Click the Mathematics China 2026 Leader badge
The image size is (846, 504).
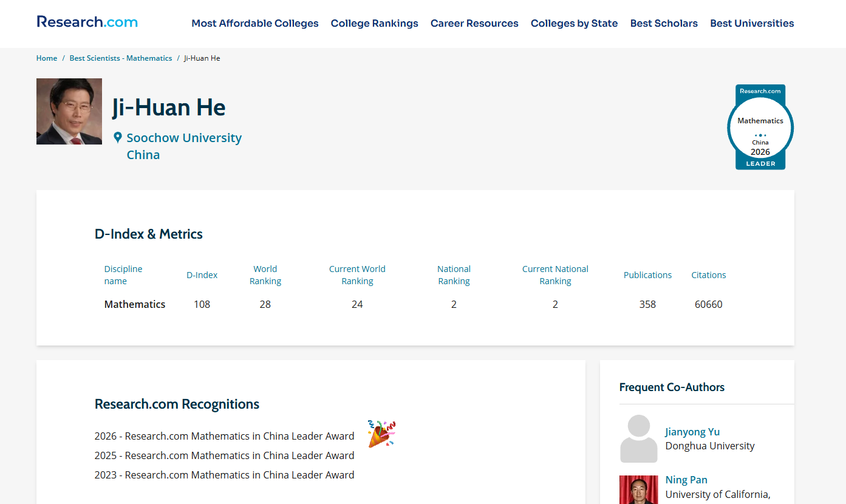[x=760, y=127]
